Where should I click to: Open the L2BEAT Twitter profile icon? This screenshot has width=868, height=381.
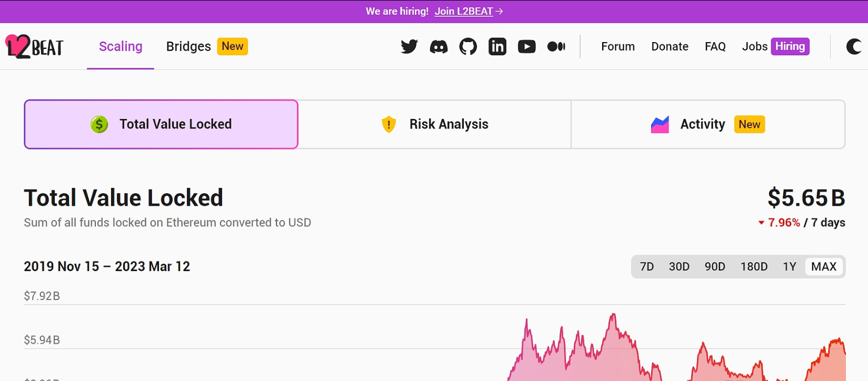(409, 47)
